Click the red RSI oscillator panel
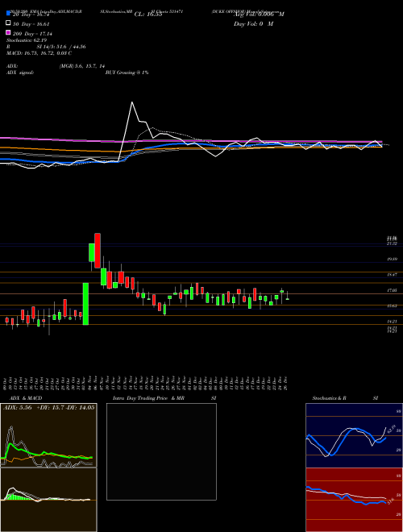This screenshot has height=532, width=403. [354, 500]
